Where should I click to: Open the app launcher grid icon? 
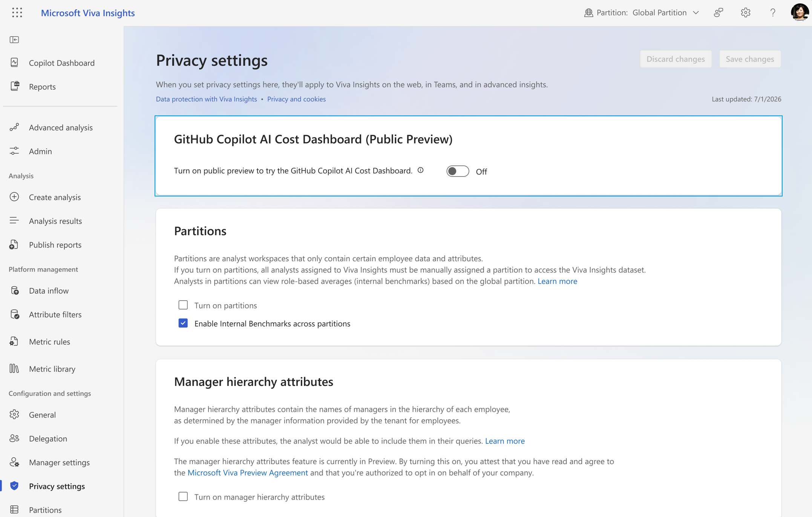coord(17,12)
